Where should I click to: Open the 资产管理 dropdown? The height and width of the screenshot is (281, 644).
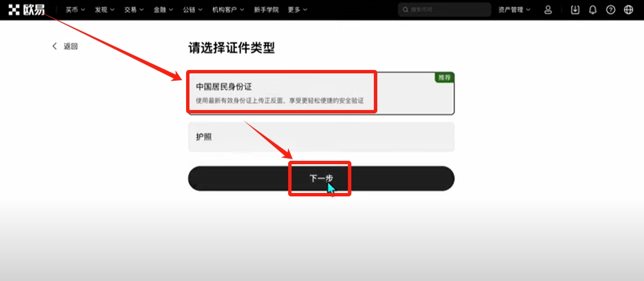click(515, 10)
